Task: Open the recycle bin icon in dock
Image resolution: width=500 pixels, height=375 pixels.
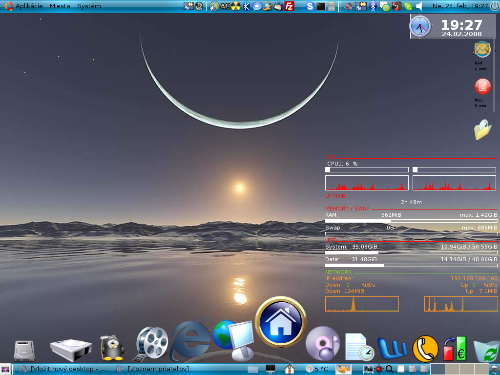Action: (x=486, y=351)
